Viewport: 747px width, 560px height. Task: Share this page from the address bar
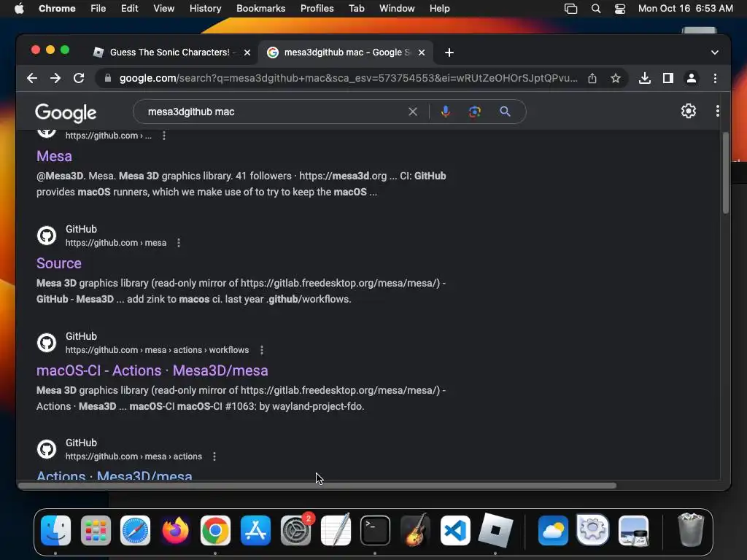[x=592, y=78]
